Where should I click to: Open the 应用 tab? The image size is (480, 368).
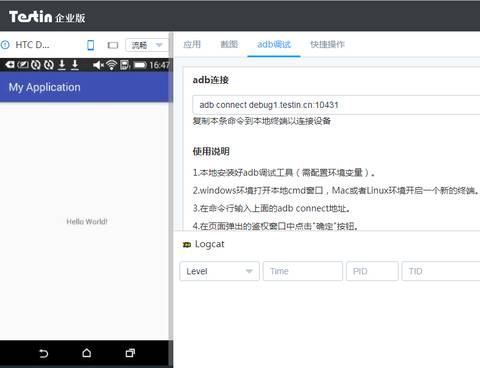[x=192, y=44]
